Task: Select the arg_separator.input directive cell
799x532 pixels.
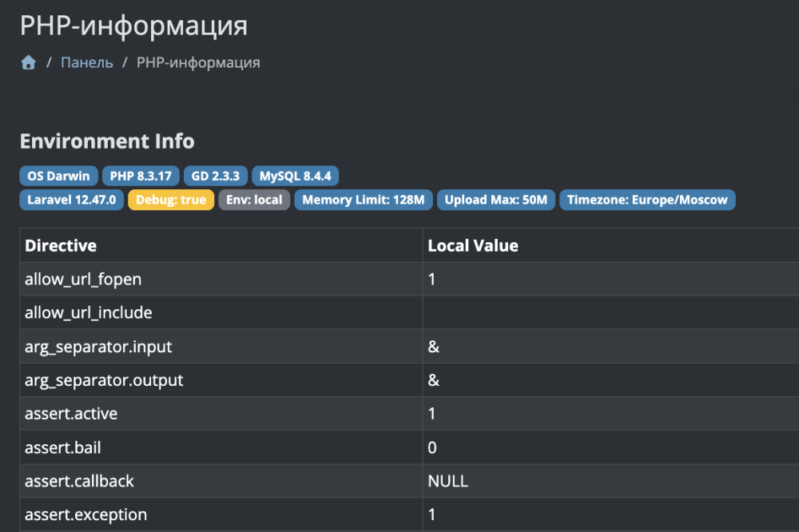Action: coord(98,347)
